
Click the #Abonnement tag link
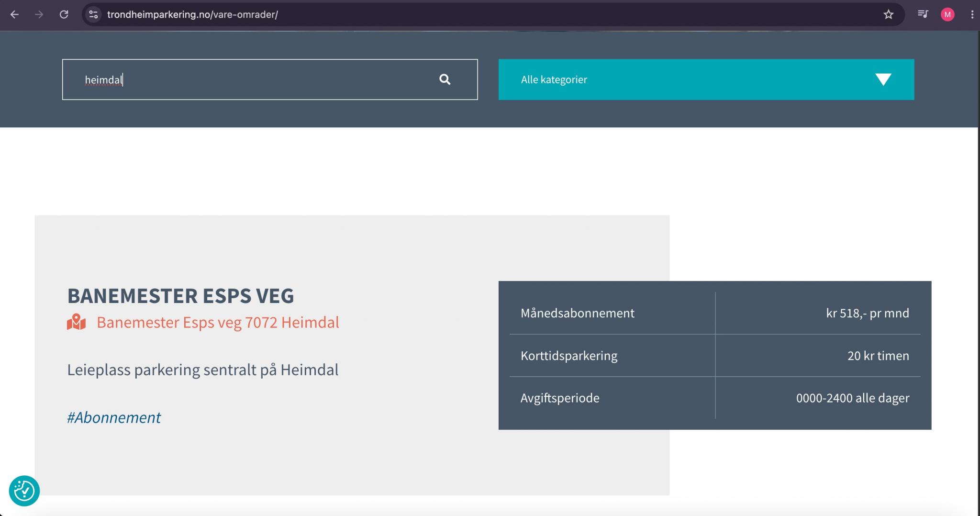click(114, 417)
